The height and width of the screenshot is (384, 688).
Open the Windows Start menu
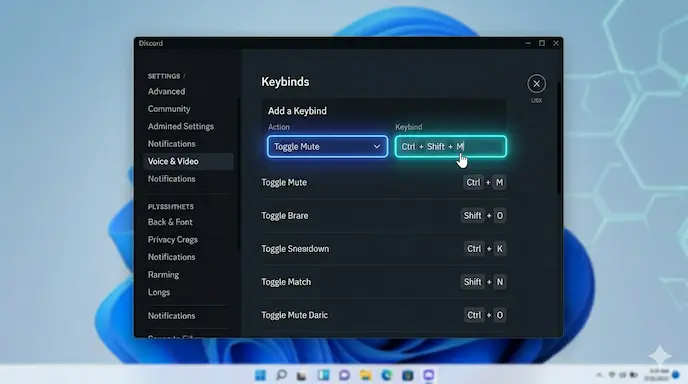260,375
